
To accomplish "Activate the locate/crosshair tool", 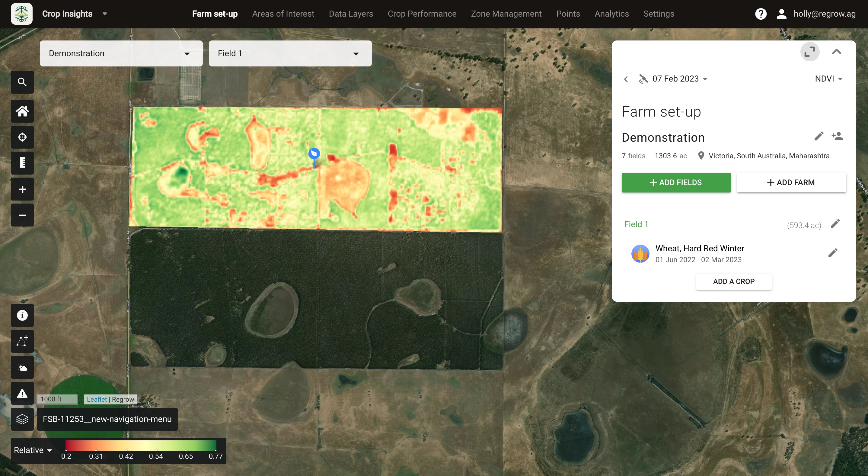I will click(22, 137).
